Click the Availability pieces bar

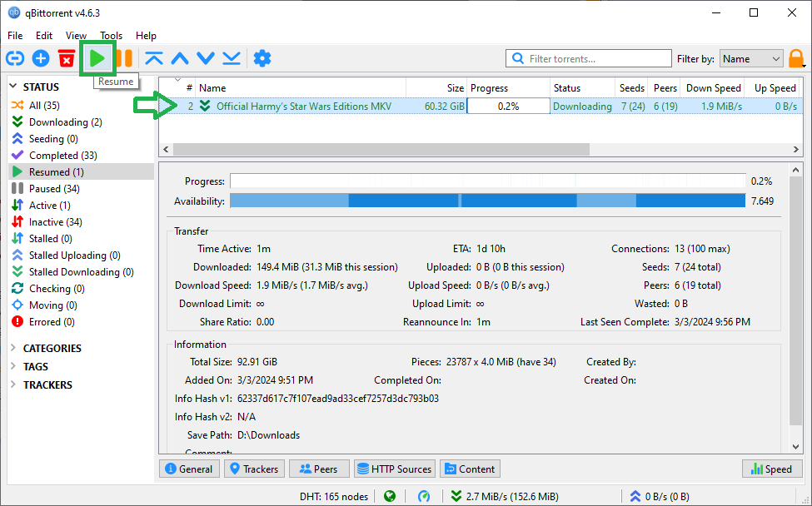[x=488, y=201]
